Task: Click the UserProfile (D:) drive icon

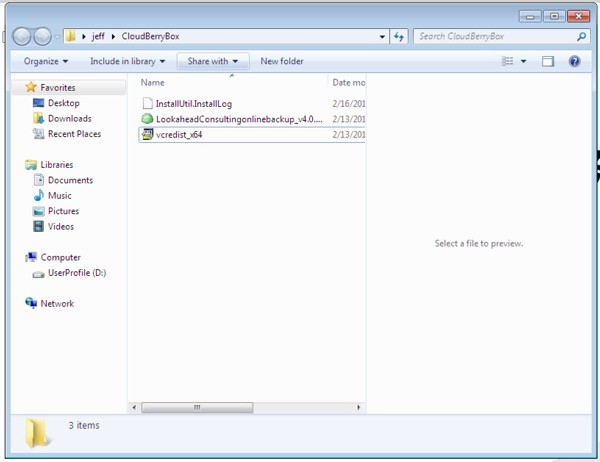Action: tap(38, 274)
